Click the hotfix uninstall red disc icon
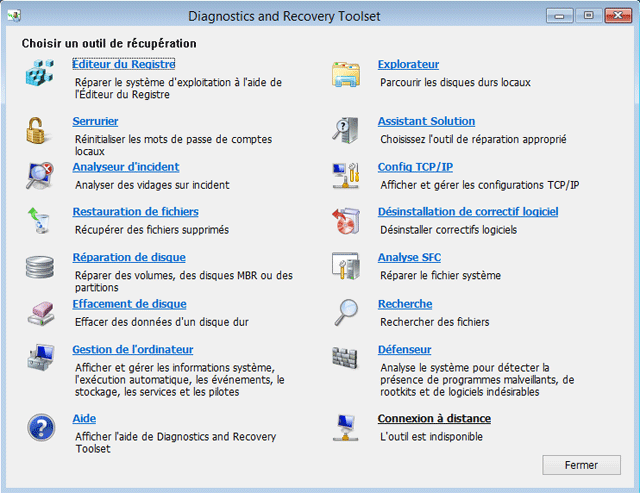640x493 pixels. tap(346, 221)
